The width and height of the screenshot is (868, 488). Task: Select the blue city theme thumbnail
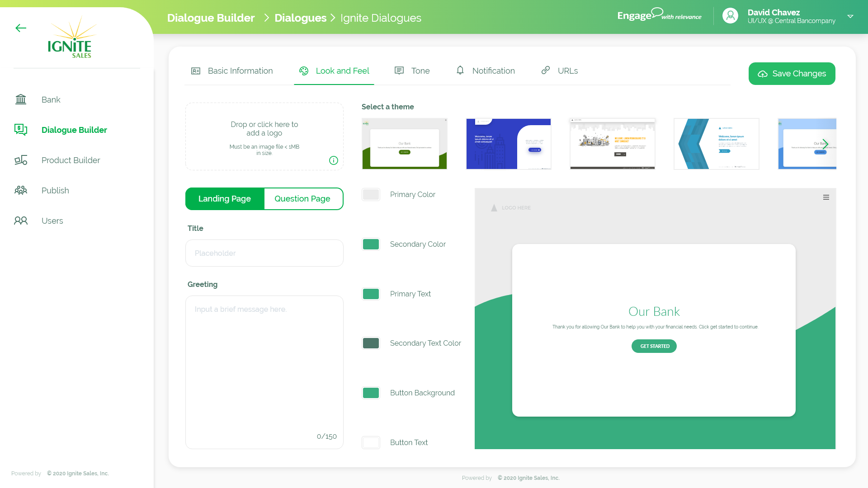point(509,144)
